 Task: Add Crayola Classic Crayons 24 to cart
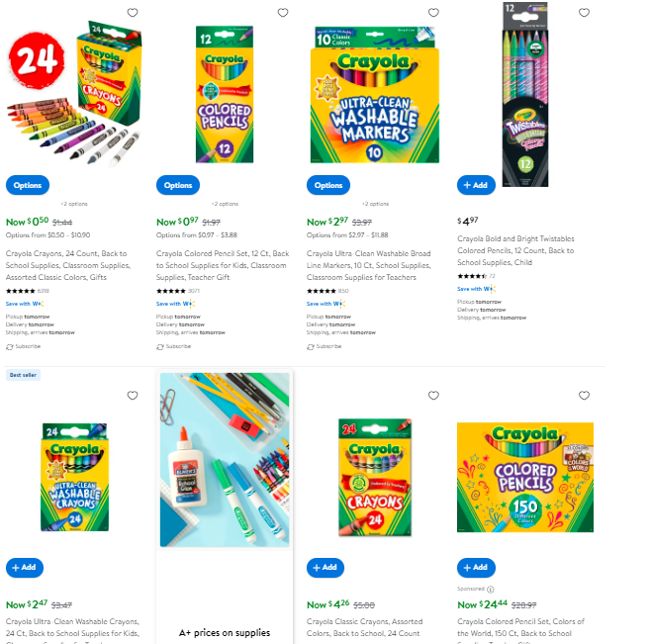(x=325, y=568)
